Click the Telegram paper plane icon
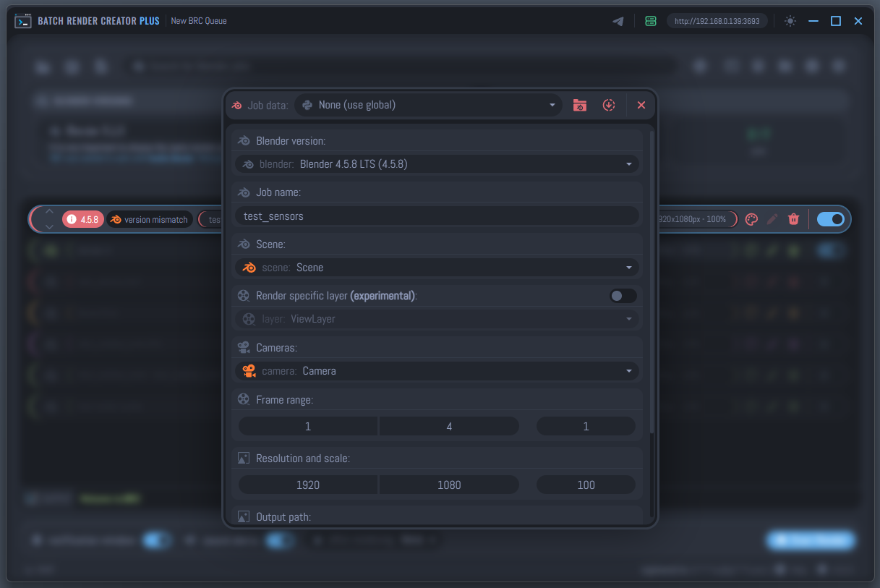Screen dimensions: 880x588 [618, 21]
